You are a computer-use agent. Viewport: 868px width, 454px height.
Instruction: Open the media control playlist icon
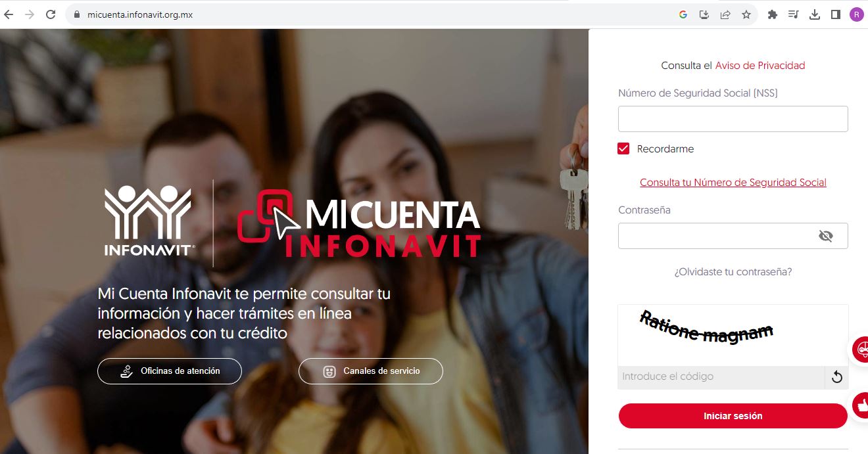794,14
